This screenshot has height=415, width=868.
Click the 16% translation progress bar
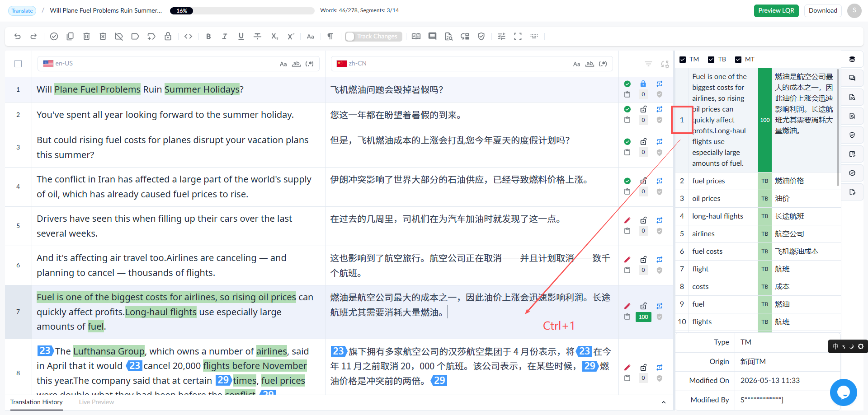(x=242, y=11)
